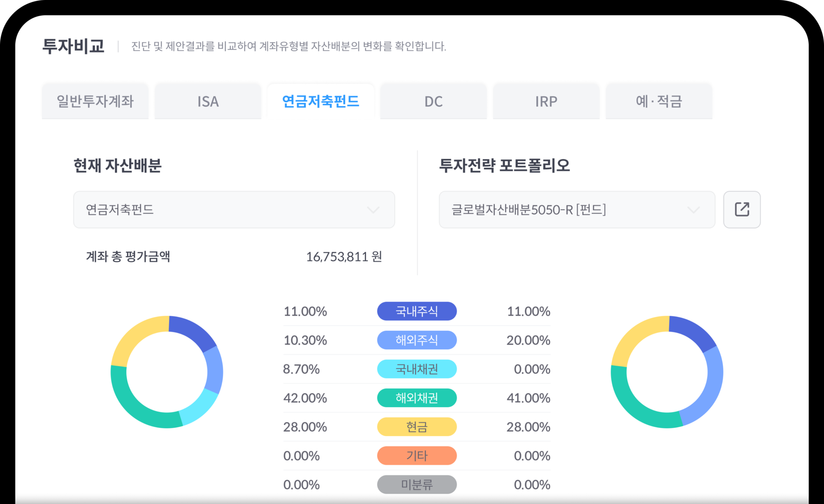Click the 국내채권 cyan badge
This screenshot has width=824, height=504.
pyautogui.click(x=417, y=369)
